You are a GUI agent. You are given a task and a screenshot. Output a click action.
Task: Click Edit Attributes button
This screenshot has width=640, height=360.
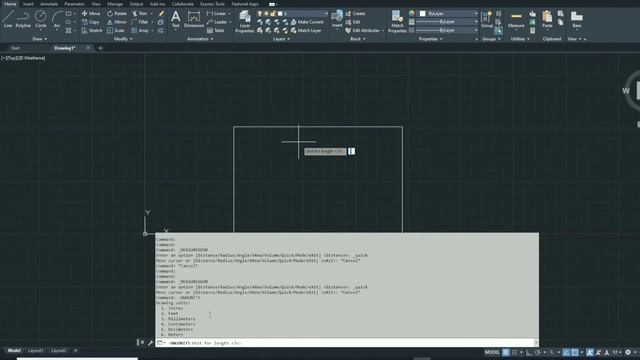pyautogui.click(x=362, y=31)
